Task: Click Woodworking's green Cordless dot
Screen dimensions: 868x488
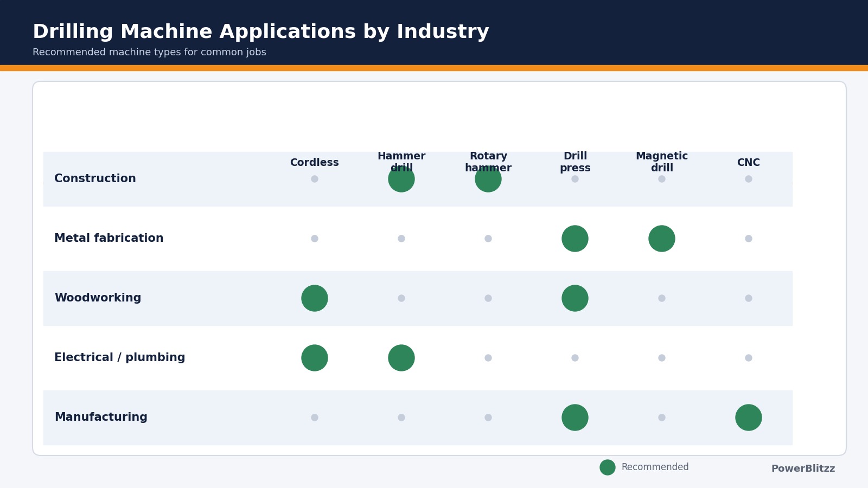Action: [315, 298]
